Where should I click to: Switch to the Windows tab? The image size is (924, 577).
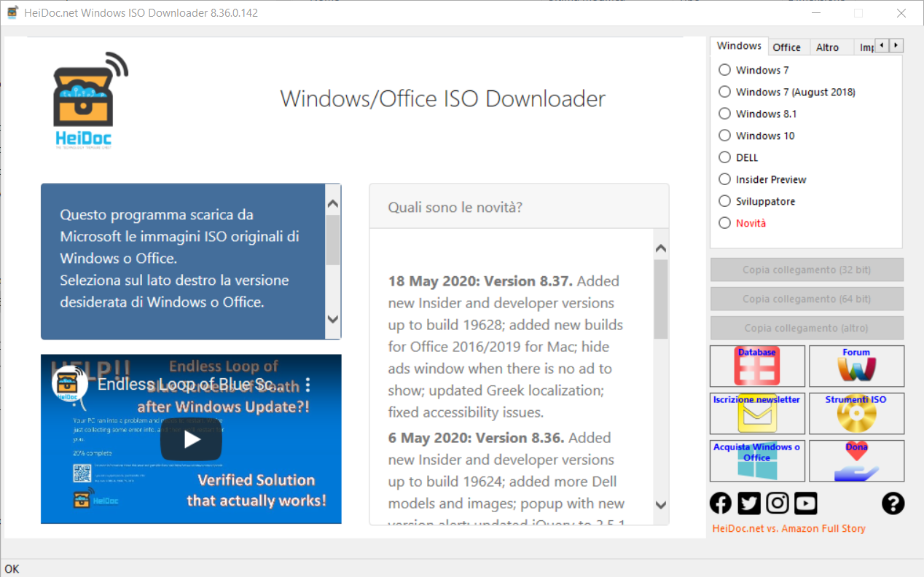(x=739, y=46)
